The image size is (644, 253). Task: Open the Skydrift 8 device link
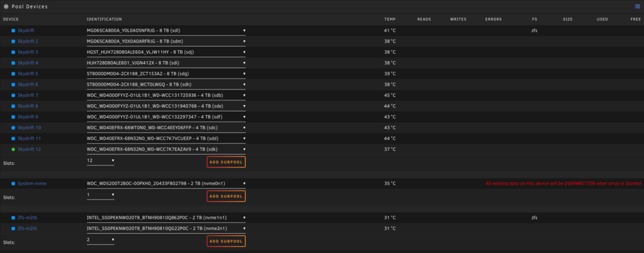(28, 106)
